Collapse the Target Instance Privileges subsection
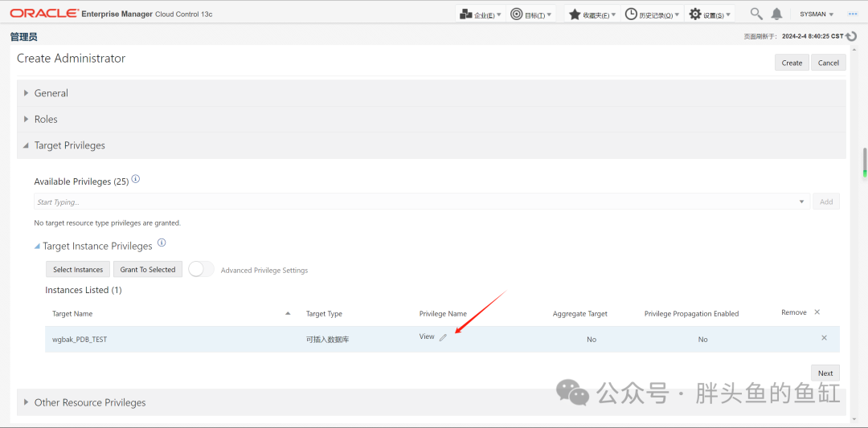The width and height of the screenshot is (868, 428). tap(37, 246)
